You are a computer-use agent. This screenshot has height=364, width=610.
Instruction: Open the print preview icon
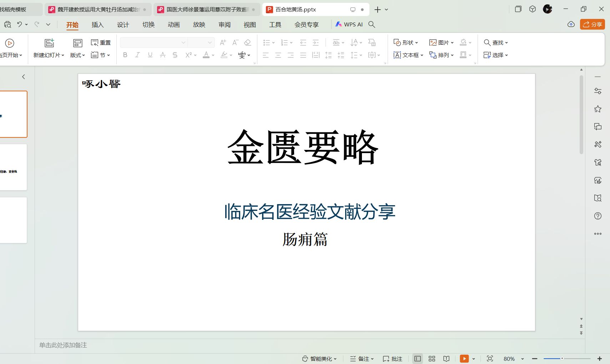click(x=7, y=24)
